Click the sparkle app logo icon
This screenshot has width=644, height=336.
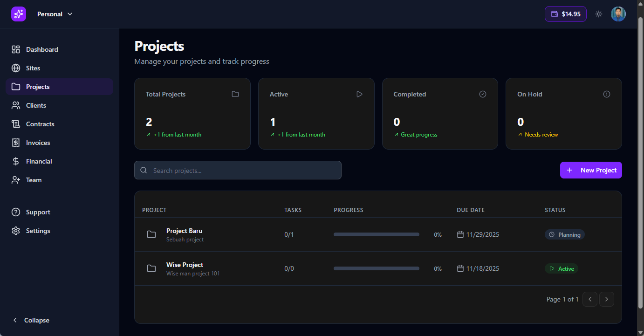point(19,14)
